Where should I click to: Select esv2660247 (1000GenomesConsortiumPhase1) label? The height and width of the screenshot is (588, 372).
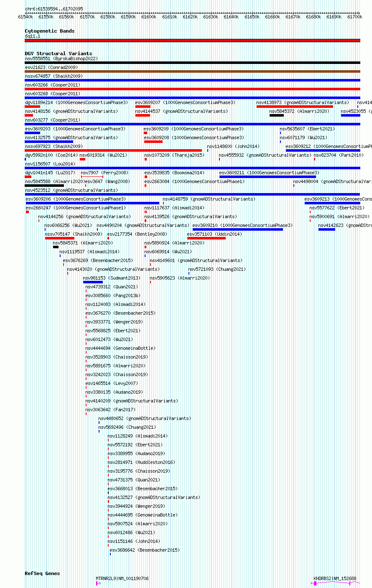76,208
